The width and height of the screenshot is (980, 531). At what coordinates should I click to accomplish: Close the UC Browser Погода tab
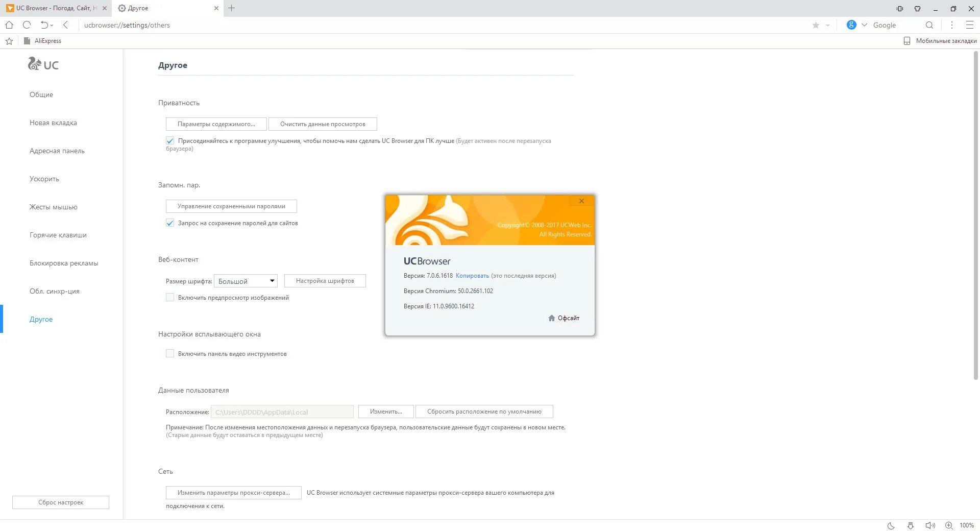click(x=105, y=8)
